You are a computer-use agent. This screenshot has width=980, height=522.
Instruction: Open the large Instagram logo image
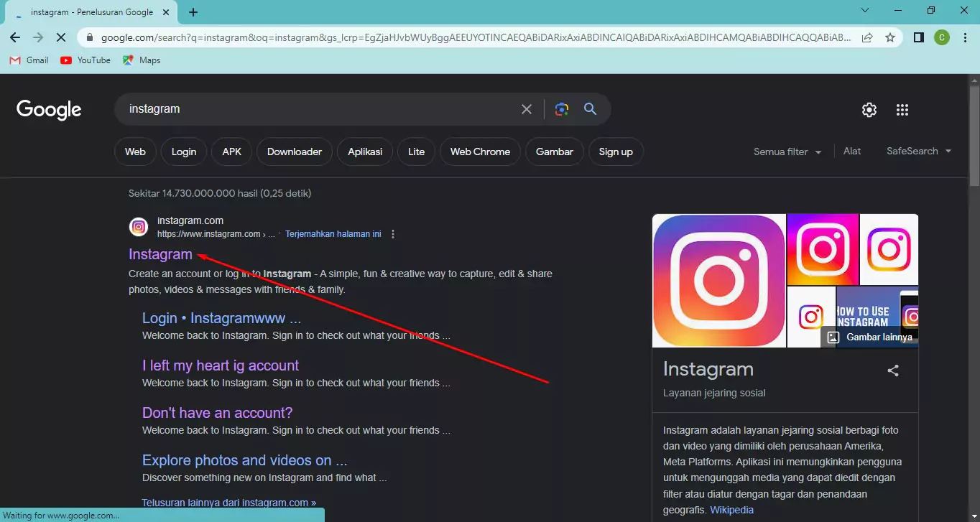718,281
